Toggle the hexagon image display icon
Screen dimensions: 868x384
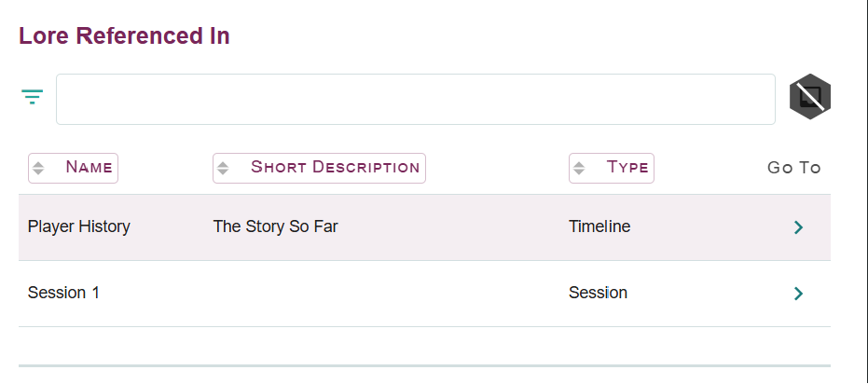click(810, 97)
